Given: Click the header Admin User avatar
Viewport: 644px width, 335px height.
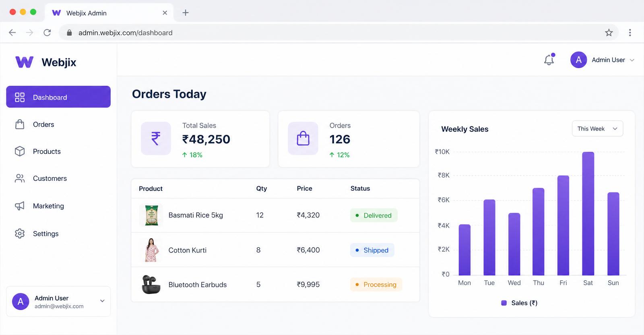Looking at the screenshot, I should coord(578,60).
